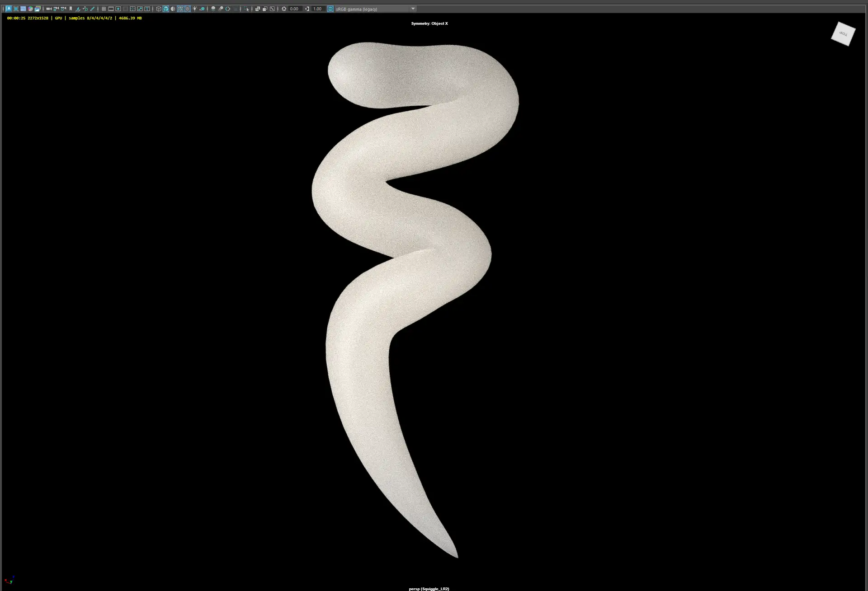
Task: Toggle textured display checker icon
Action: (187, 9)
